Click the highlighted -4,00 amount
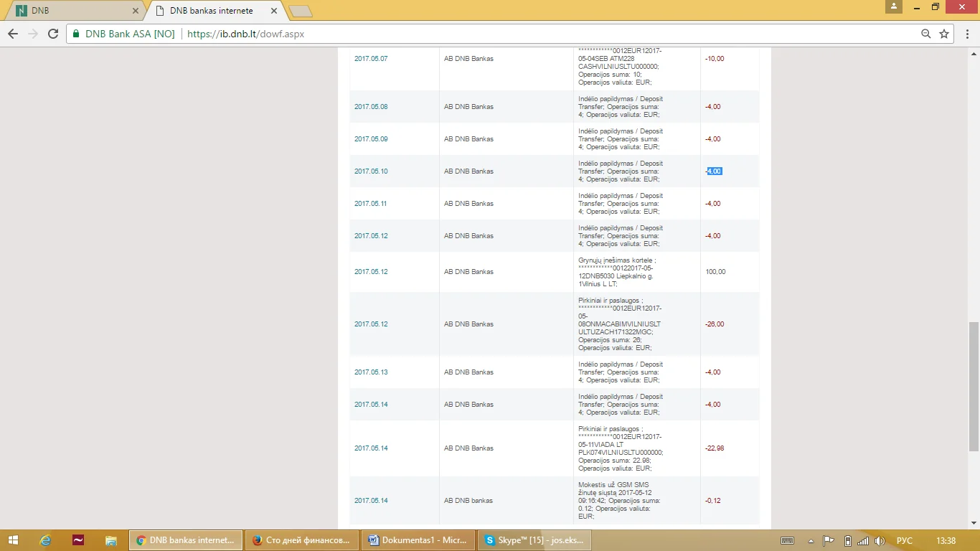The width and height of the screenshot is (980, 551). (x=714, y=171)
